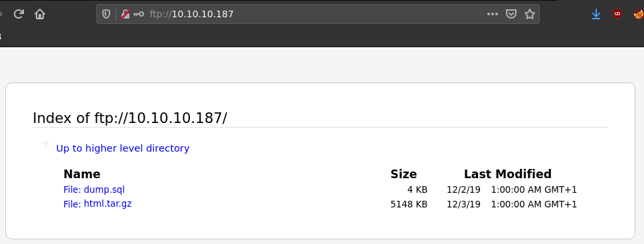This screenshot has height=244, width=644.
Task: Reload the current page
Action: coord(19,14)
